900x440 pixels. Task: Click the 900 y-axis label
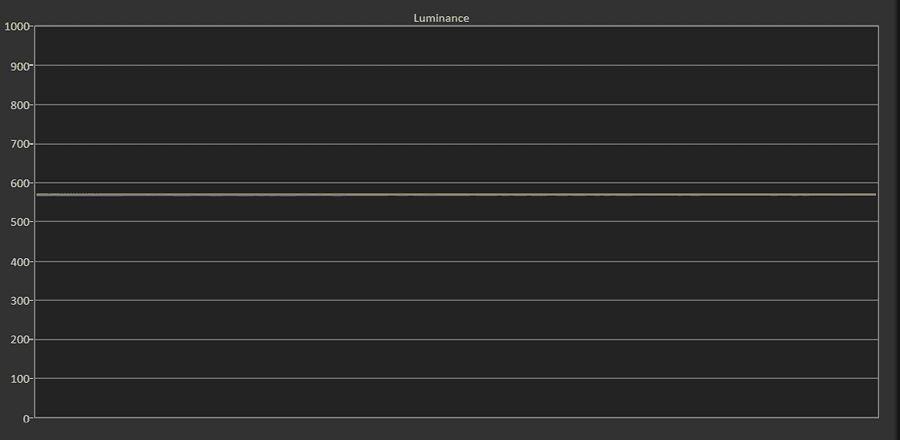tap(20, 67)
